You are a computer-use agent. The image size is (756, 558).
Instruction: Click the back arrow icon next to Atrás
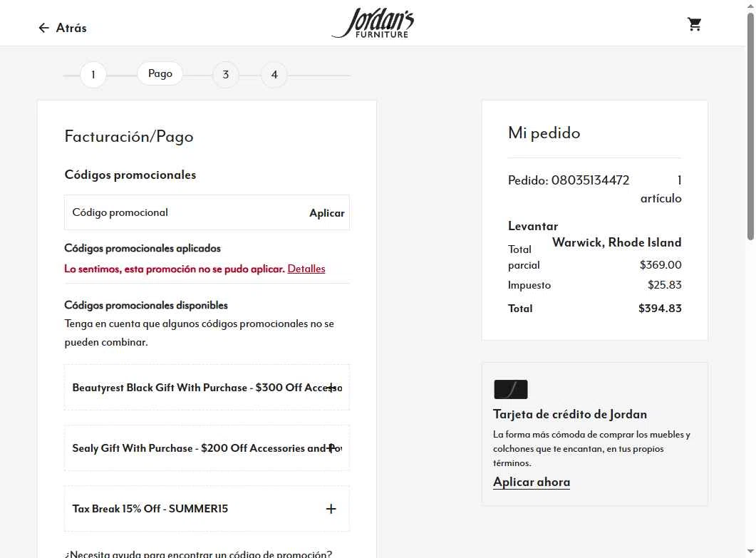(x=44, y=28)
